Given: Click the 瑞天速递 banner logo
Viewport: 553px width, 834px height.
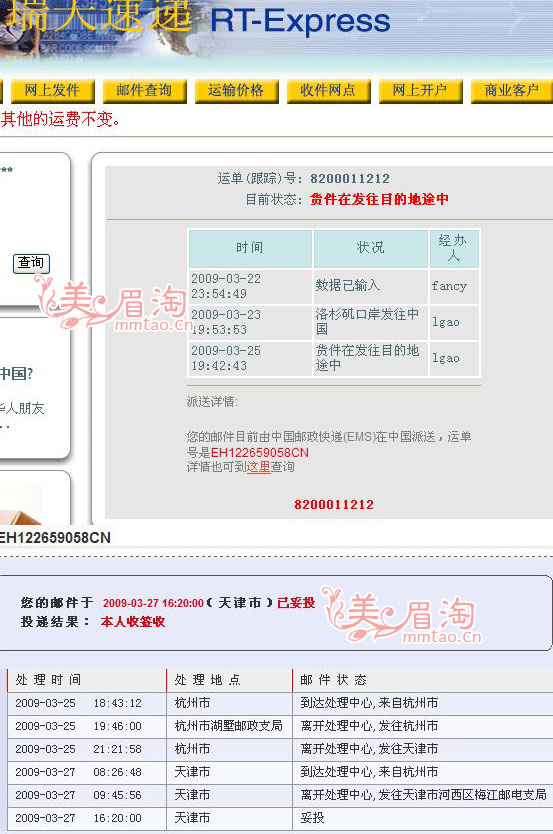Looking at the screenshot, I should tap(98, 15).
